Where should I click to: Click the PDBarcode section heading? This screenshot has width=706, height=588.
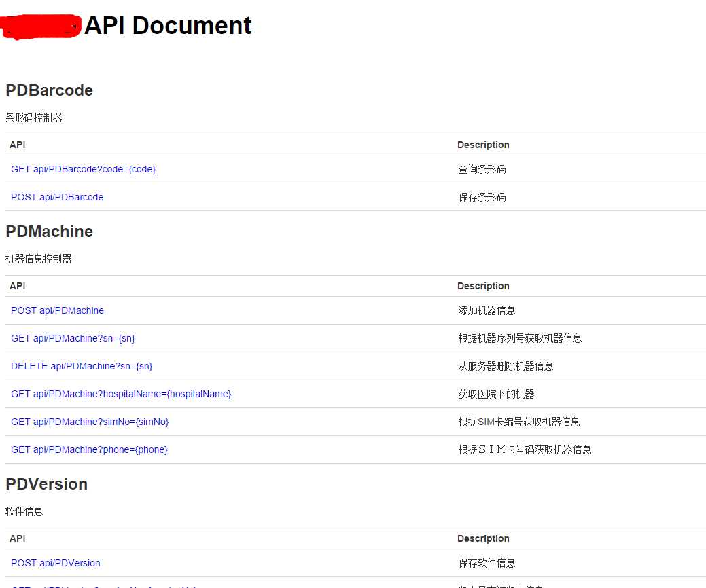pyautogui.click(x=49, y=90)
